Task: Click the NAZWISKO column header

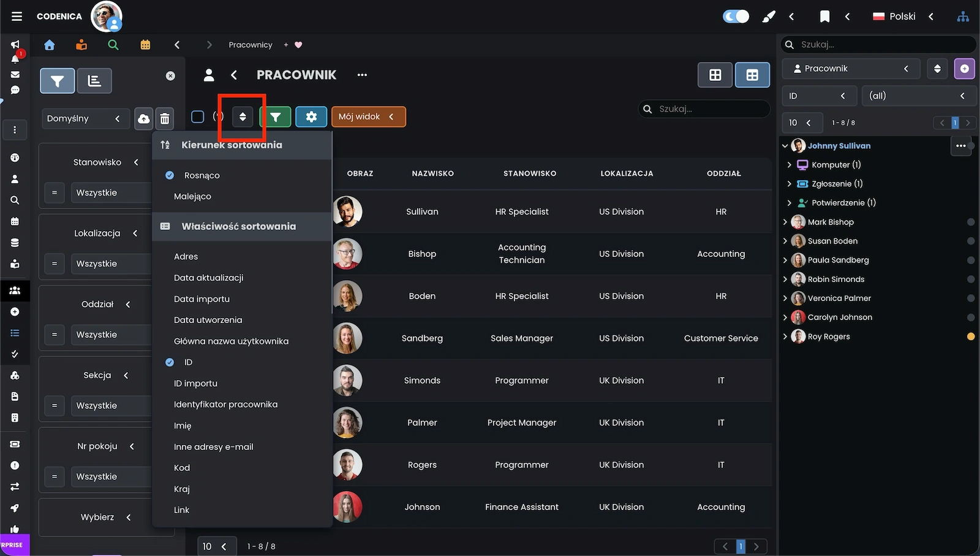Action: point(432,173)
